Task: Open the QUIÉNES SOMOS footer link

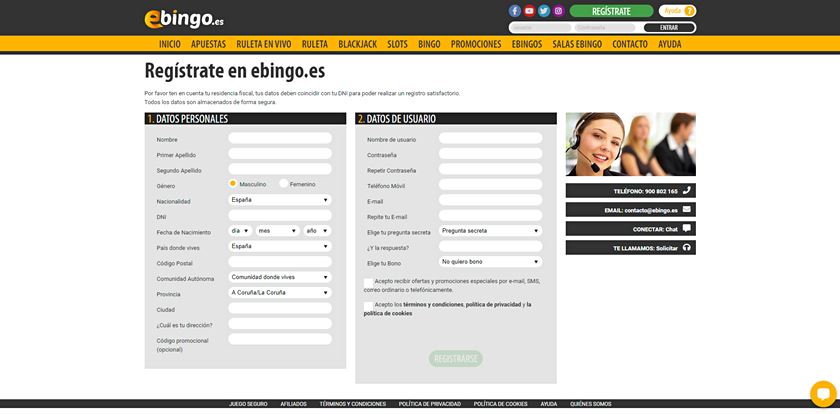Action: (x=590, y=404)
